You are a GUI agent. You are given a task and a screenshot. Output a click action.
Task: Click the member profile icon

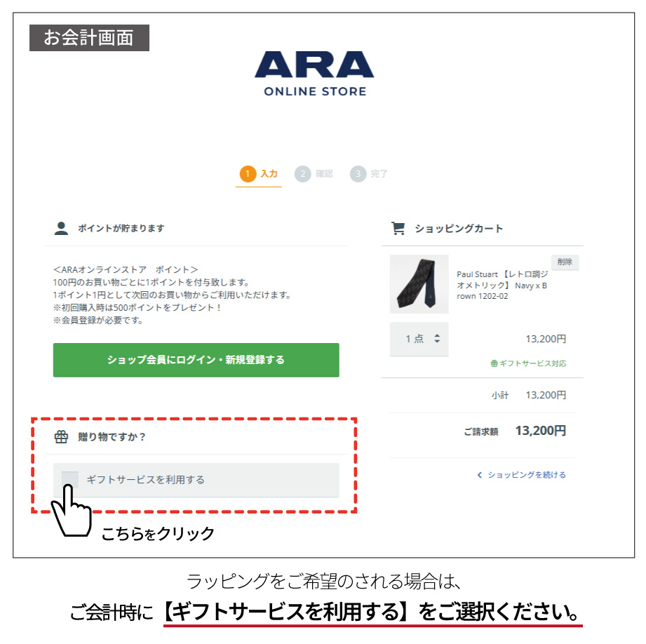click(61, 228)
